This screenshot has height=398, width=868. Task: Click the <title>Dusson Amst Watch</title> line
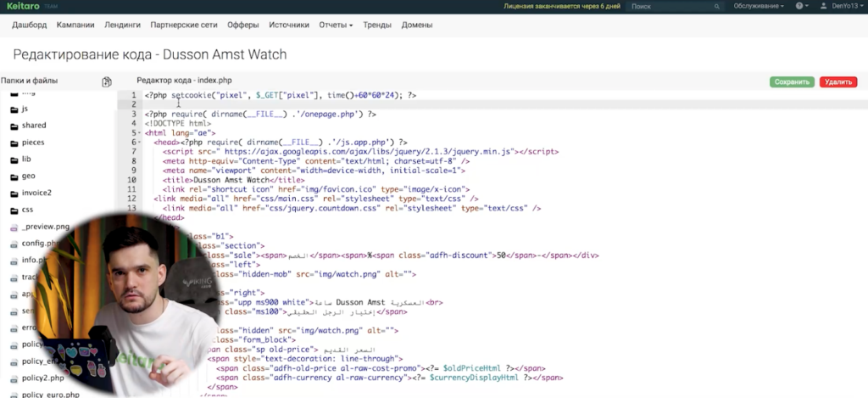(234, 180)
